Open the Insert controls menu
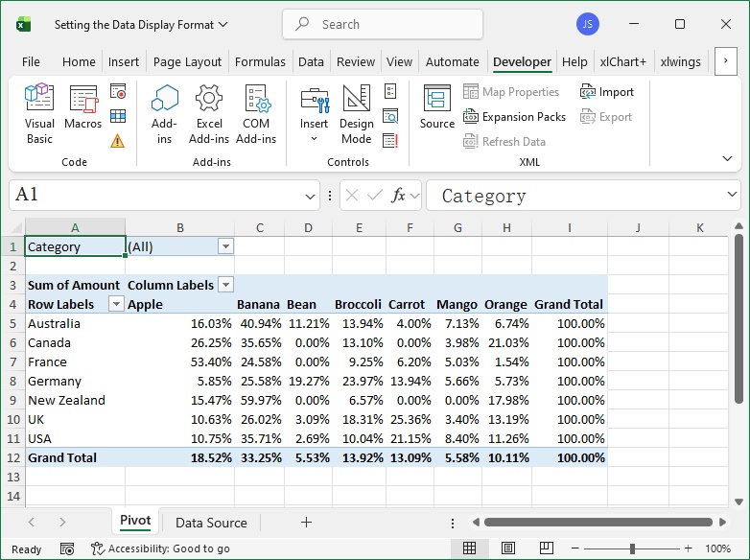 314,114
